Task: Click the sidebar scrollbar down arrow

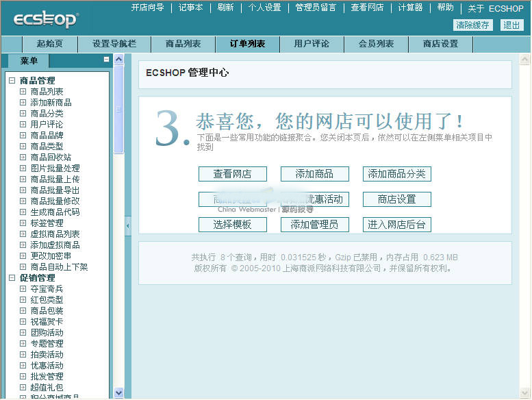Action: [x=118, y=392]
